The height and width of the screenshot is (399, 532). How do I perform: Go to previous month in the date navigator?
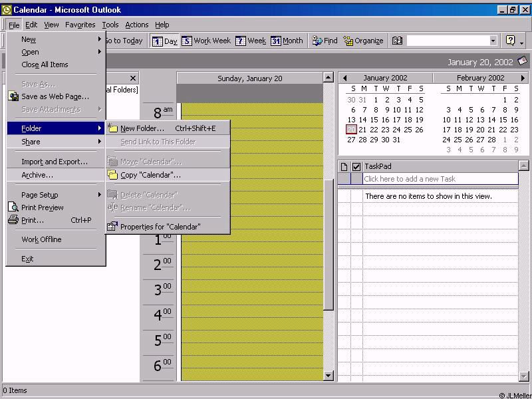[x=344, y=78]
